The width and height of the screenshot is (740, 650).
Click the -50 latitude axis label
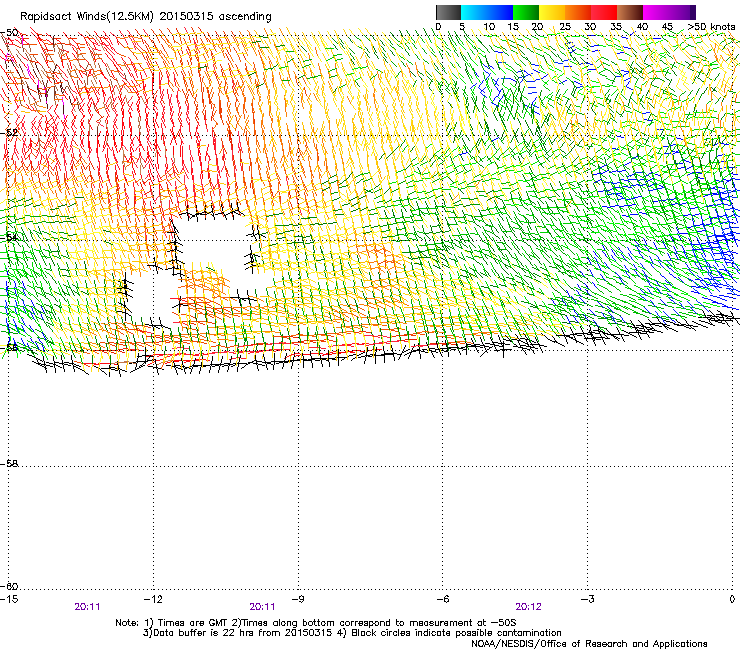tap(9, 33)
